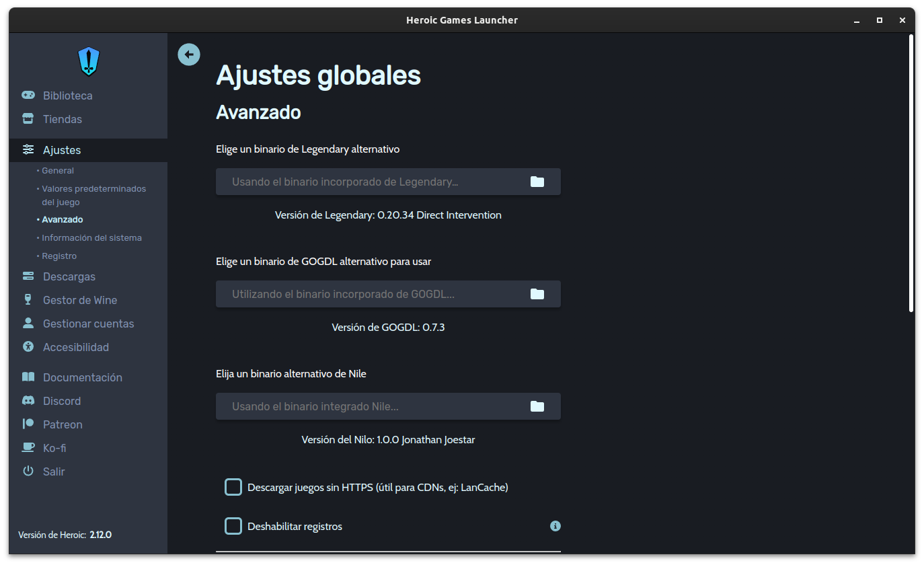Open folder browser for Legendary binary
Image resolution: width=924 pixels, height=565 pixels.
tap(537, 182)
